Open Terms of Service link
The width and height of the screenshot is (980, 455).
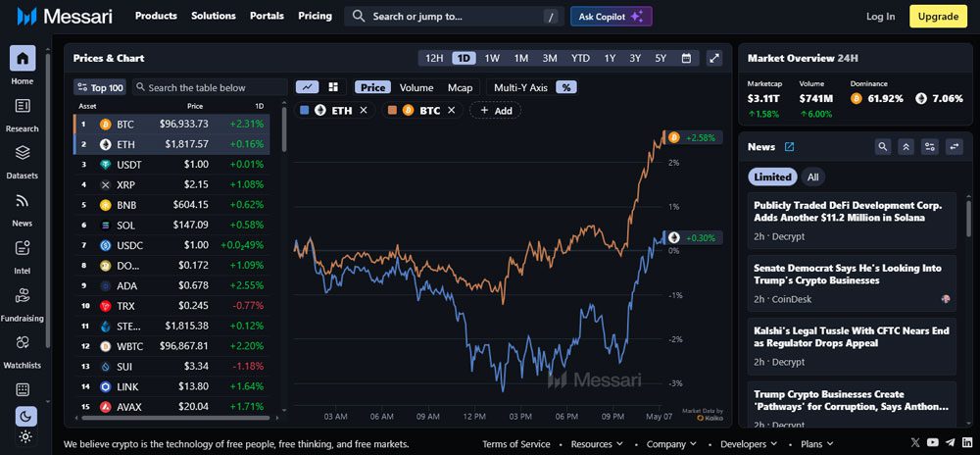(516, 444)
